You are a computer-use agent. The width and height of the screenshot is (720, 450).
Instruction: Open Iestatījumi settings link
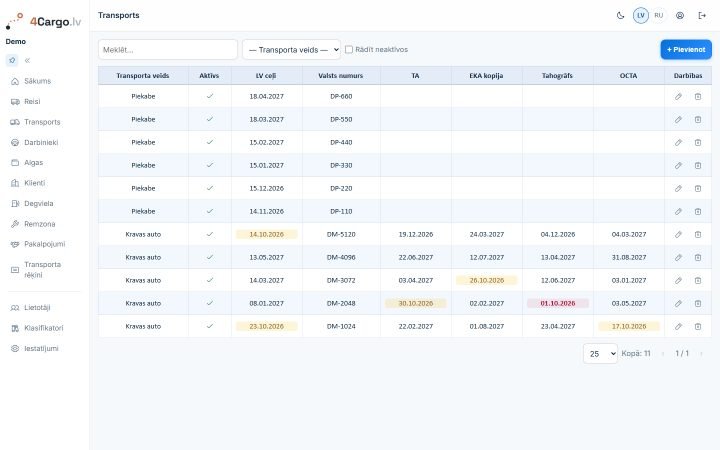click(41, 349)
